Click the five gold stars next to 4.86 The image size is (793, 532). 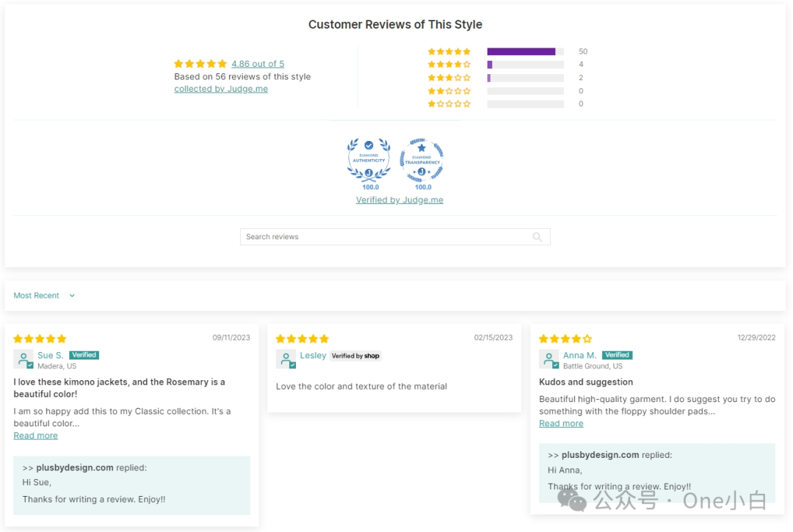[200, 64]
